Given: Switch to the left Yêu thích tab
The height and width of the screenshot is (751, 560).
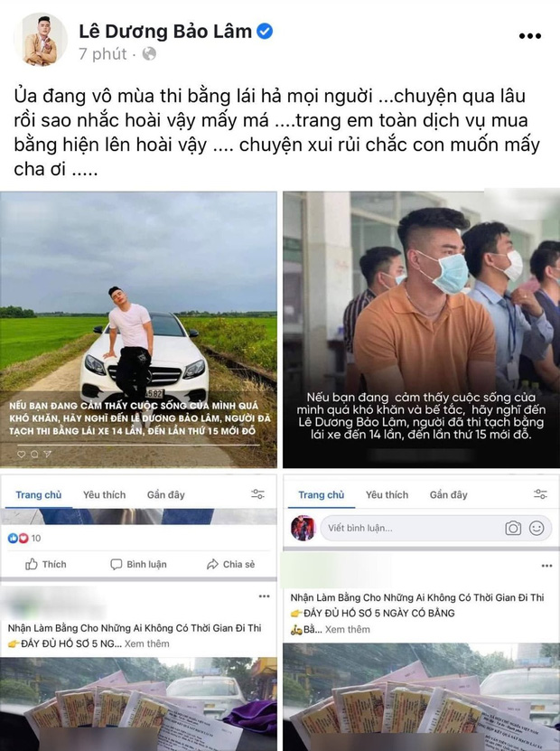Looking at the screenshot, I should 105,494.
